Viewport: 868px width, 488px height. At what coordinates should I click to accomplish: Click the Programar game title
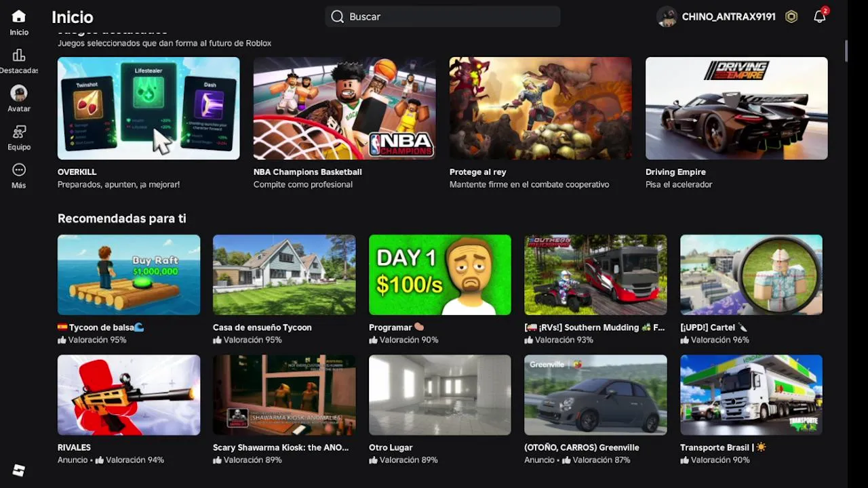397,327
